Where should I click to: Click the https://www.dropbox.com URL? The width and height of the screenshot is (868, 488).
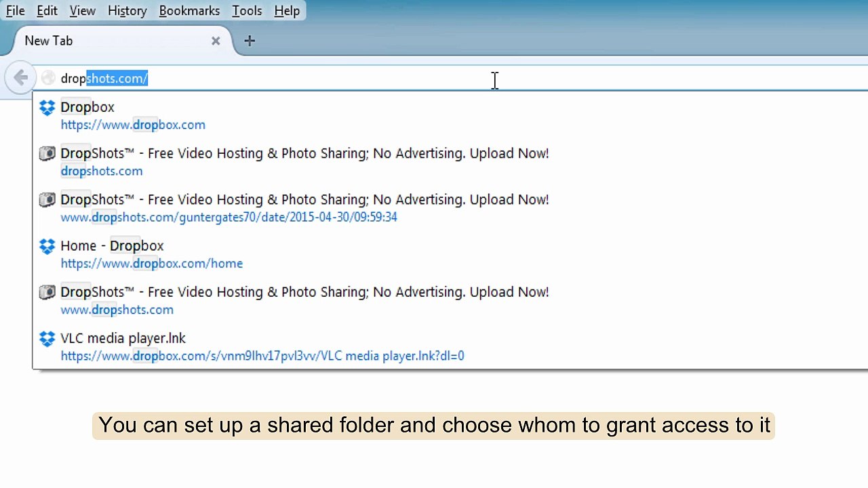click(x=133, y=125)
